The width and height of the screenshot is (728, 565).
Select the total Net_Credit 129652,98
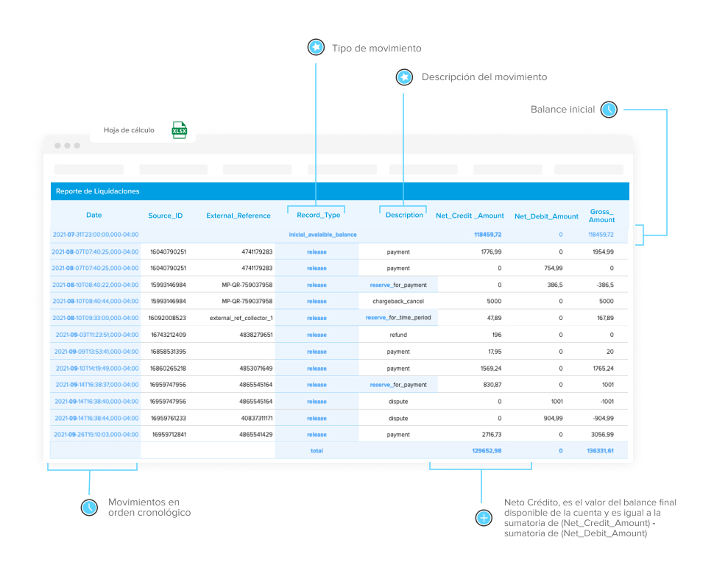(487, 451)
